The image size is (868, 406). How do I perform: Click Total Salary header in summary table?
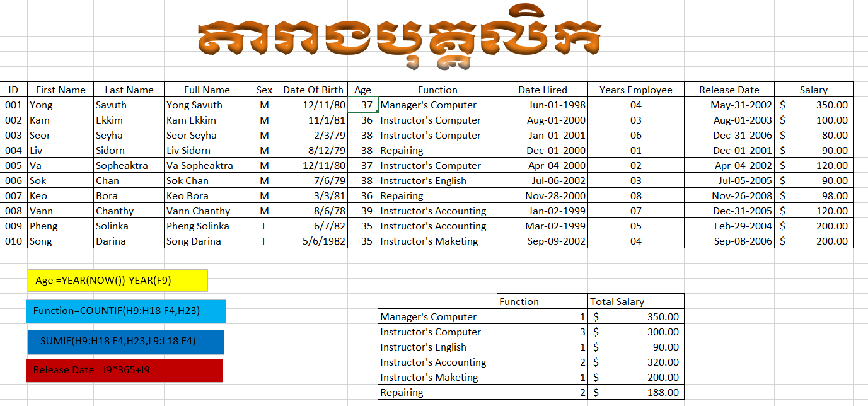click(636, 301)
